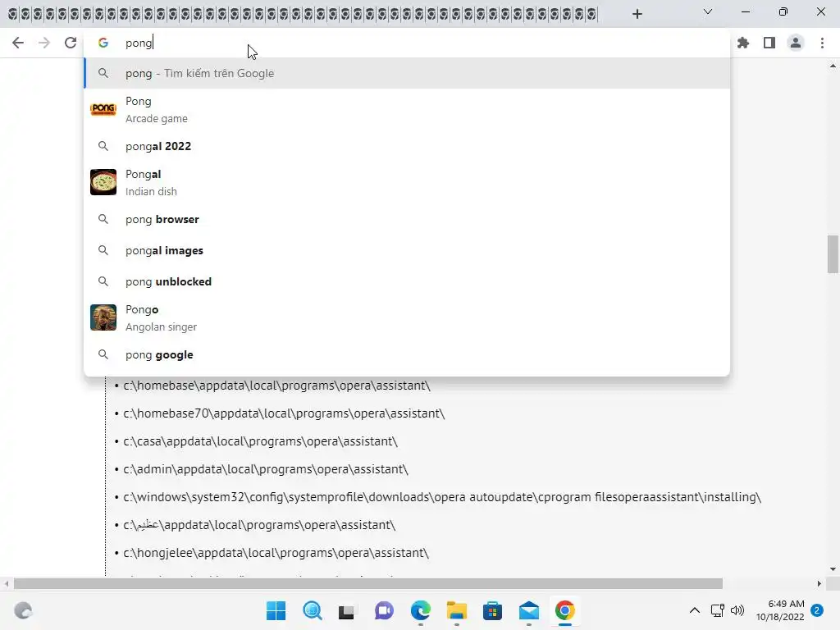
Task: Click the vertical scrollbar down arrow
Action: tap(833, 569)
